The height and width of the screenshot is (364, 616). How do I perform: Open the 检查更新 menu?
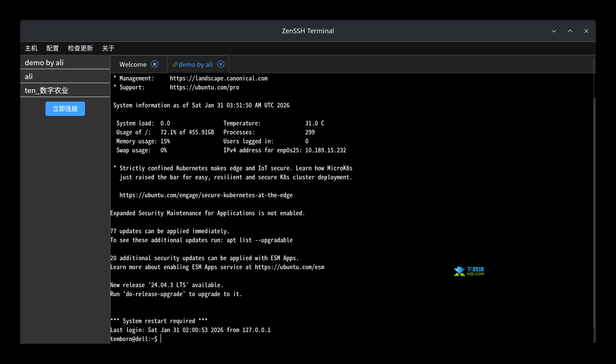(x=80, y=48)
